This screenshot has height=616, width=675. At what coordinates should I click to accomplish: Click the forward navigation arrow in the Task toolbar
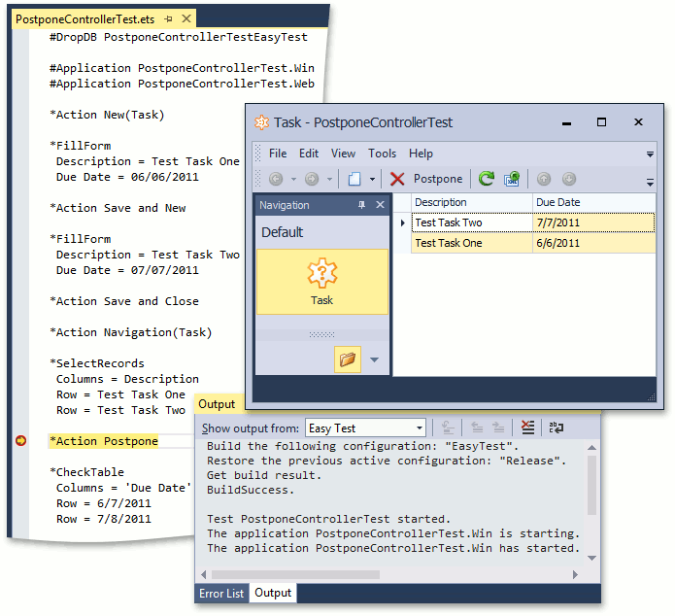(312, 179)
